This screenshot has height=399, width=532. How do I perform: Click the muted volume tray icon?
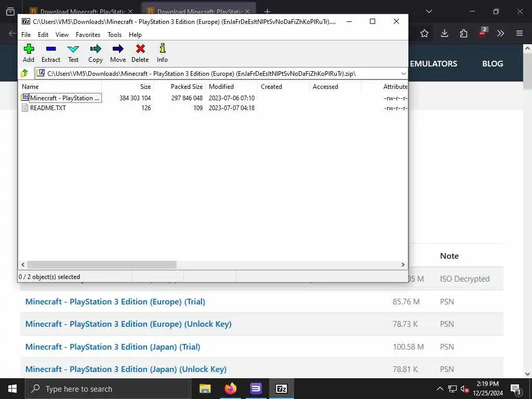point(465,389)
